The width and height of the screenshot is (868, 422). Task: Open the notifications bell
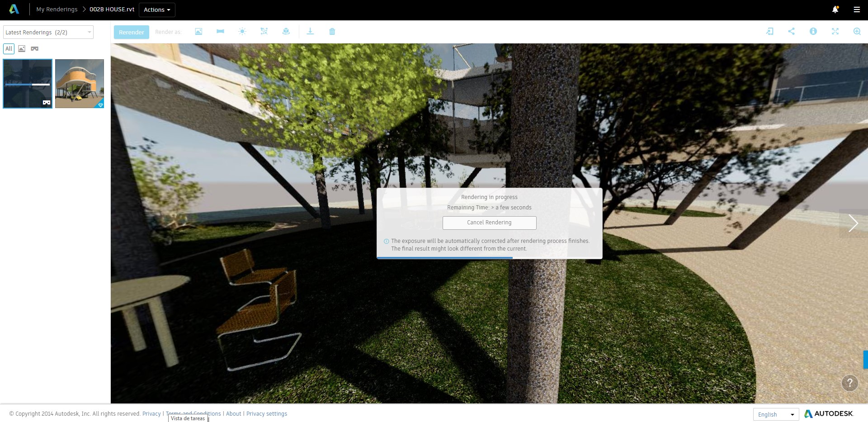pos(835,9)
